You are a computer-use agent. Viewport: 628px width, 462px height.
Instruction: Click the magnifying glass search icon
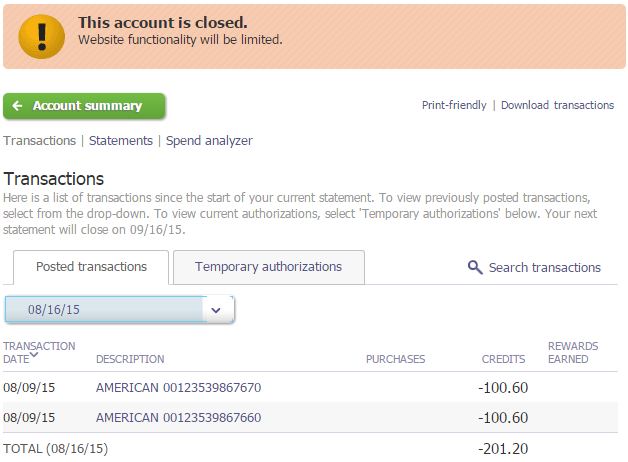(475, 267)
